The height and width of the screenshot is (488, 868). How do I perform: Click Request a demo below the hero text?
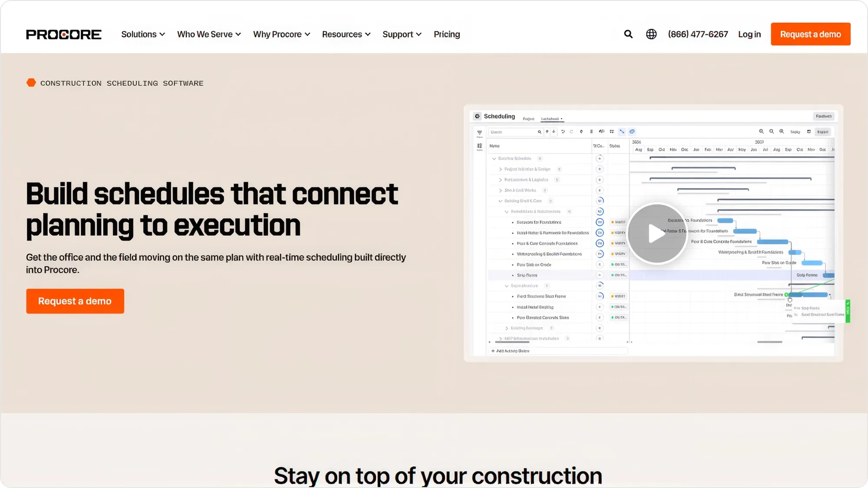click(x=75, y=301)
